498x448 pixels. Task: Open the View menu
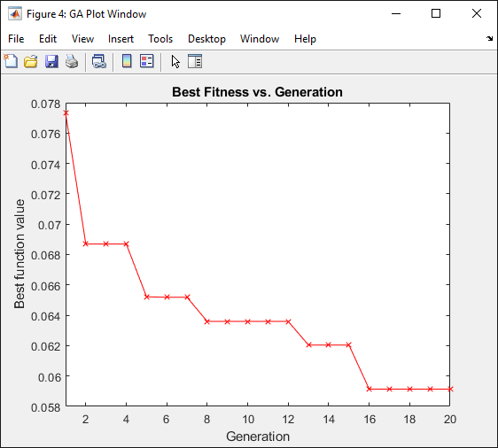pyautogui.click(x=82, y=39)
